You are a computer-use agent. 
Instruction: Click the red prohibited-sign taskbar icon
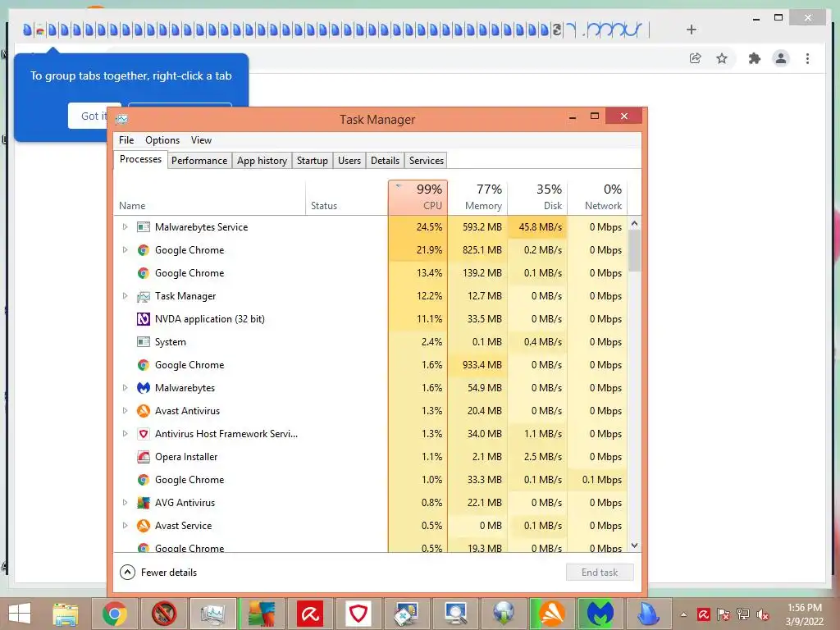pos(164,614)
